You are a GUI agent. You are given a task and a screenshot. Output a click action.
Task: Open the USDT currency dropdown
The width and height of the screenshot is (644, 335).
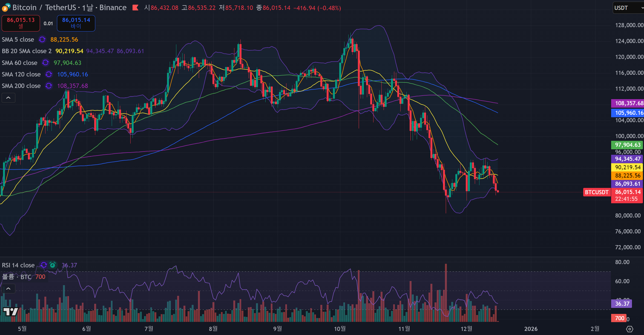click(x=628, y=8)
